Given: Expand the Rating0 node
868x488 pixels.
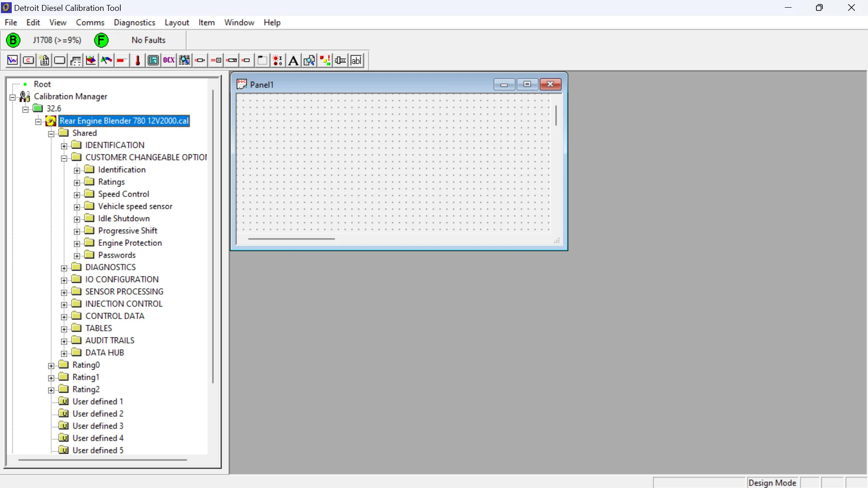Looking at the screenshot, I should click(x=51, y=365).
